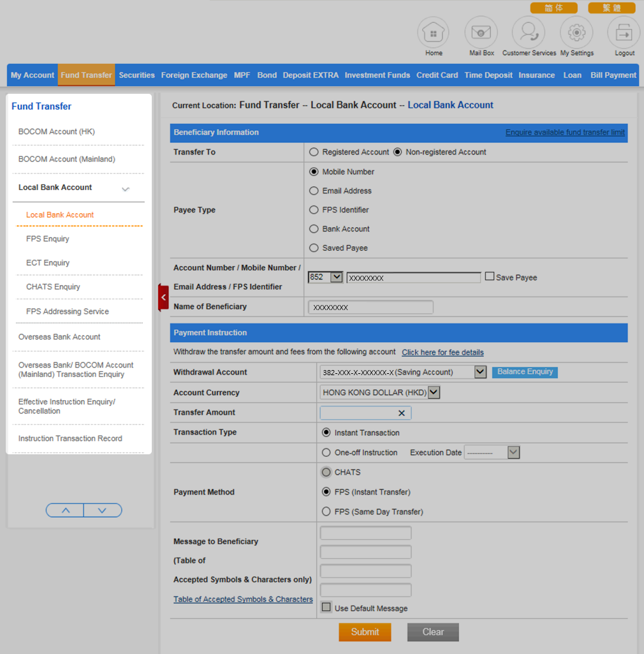Screen dimensions: 644x654
Task: Open the Customer Services icon
Action: [529, 33]
